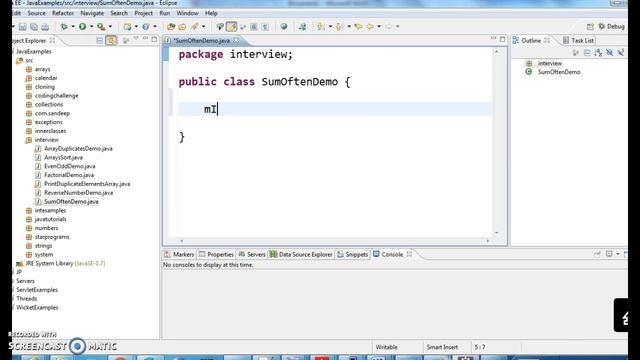Open the Navigate menu
Screen dimensions: 640x360
(92, 13)
